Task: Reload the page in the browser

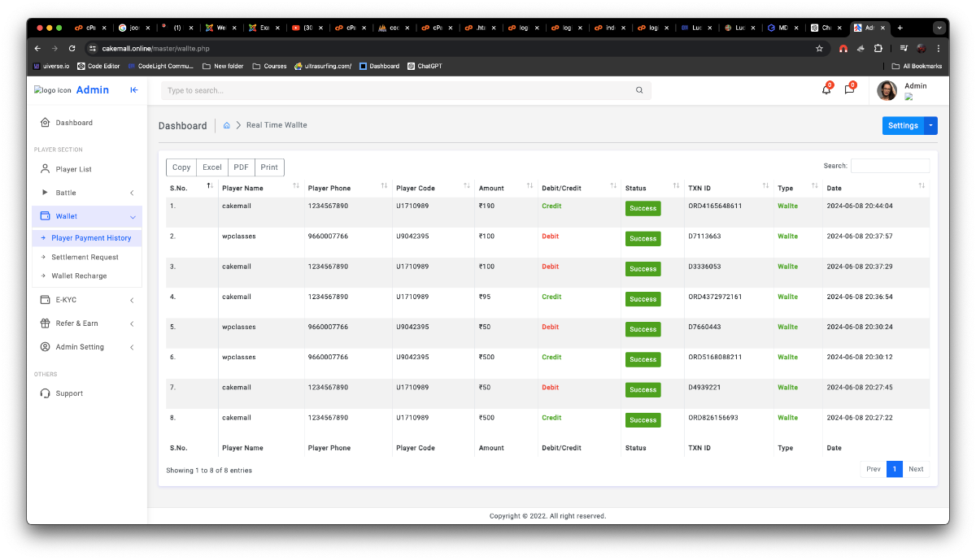Action: pos(72,49)
